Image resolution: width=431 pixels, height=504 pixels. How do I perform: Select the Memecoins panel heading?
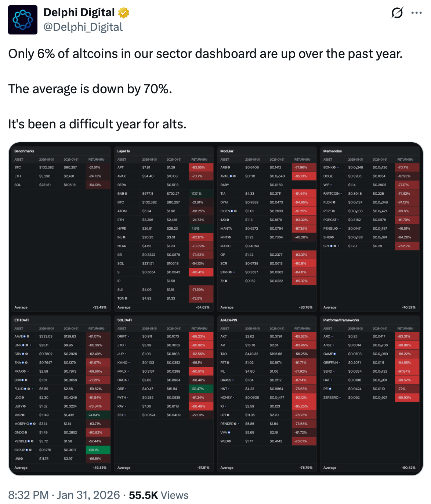click(x=332, y=151)
